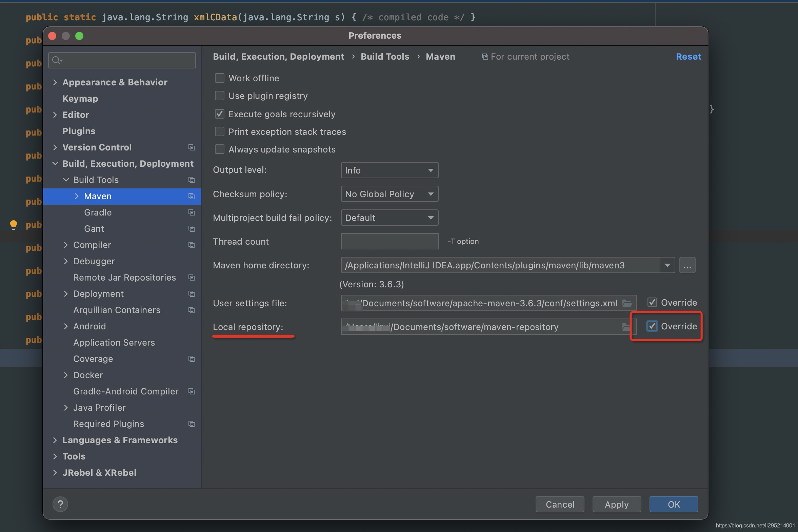The height and width of the screenshot is (532, 798).
Task: Click Build Tools in the breadcrumb path
Action: [x=385, y=56]
